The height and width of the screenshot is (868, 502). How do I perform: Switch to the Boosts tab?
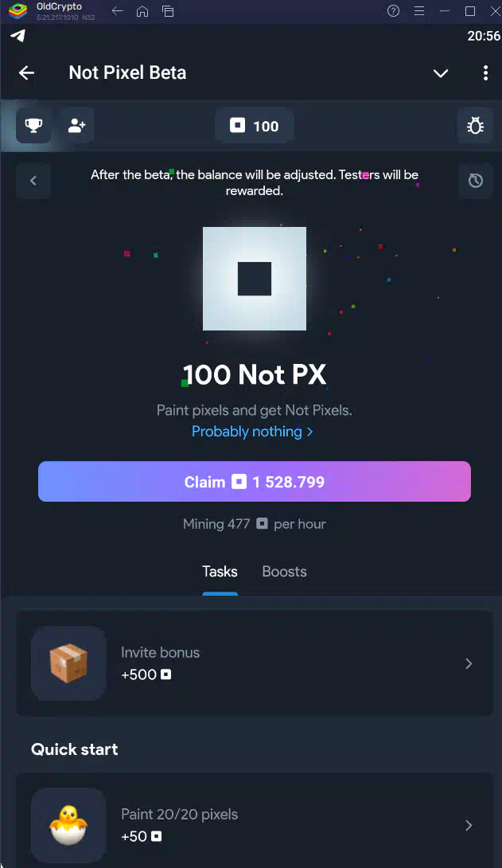[x=284, y=571]
